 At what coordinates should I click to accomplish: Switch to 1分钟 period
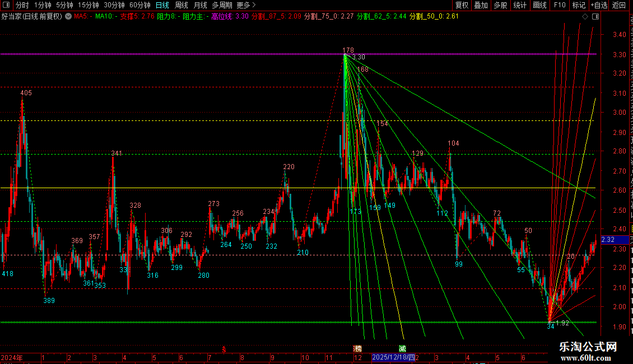pyautogui.click(x=43, y=5)
